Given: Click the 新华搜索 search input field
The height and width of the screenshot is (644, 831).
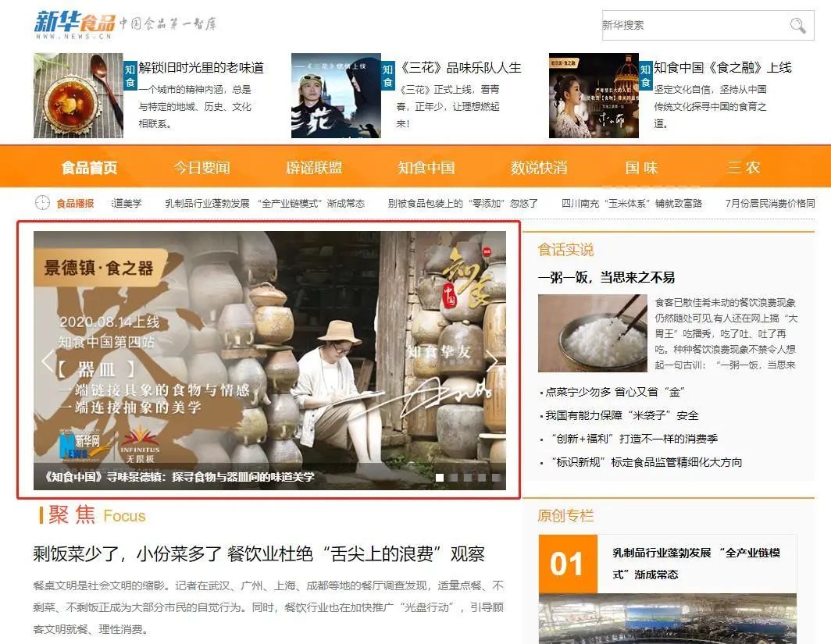Looking at the screenshot, I should coord(691,26).
